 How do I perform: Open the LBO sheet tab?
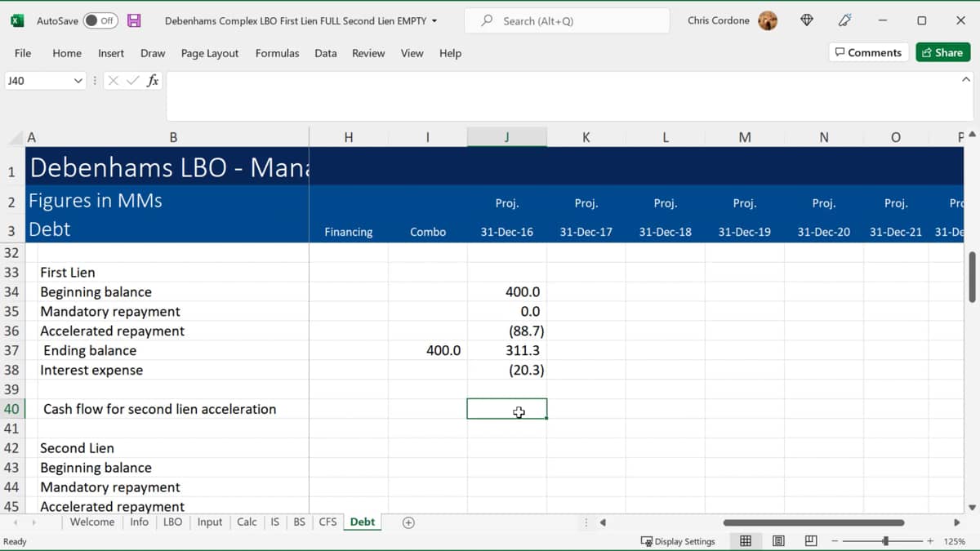click(172, 522)
